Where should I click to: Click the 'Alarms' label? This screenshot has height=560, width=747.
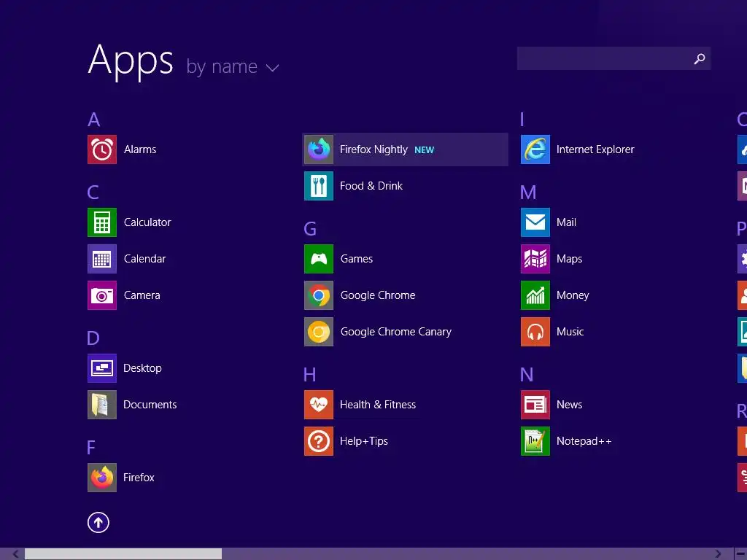point(140,149)
